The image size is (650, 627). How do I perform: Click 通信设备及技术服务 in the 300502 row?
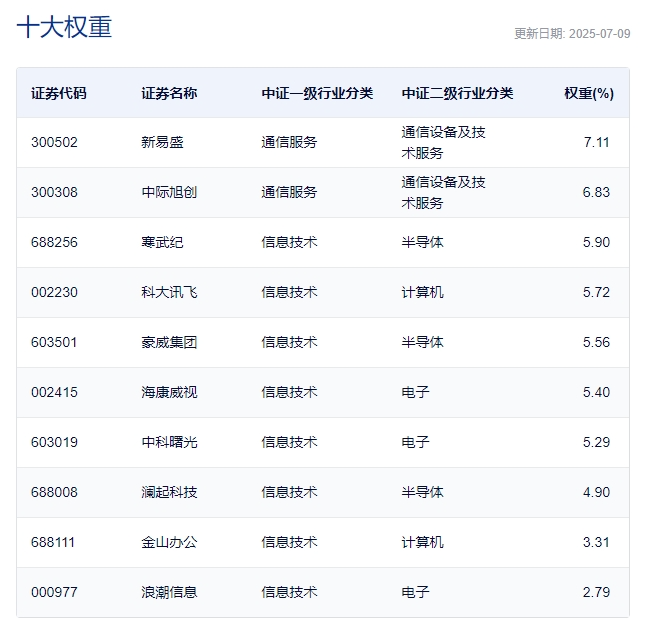[x=444, y=143]
